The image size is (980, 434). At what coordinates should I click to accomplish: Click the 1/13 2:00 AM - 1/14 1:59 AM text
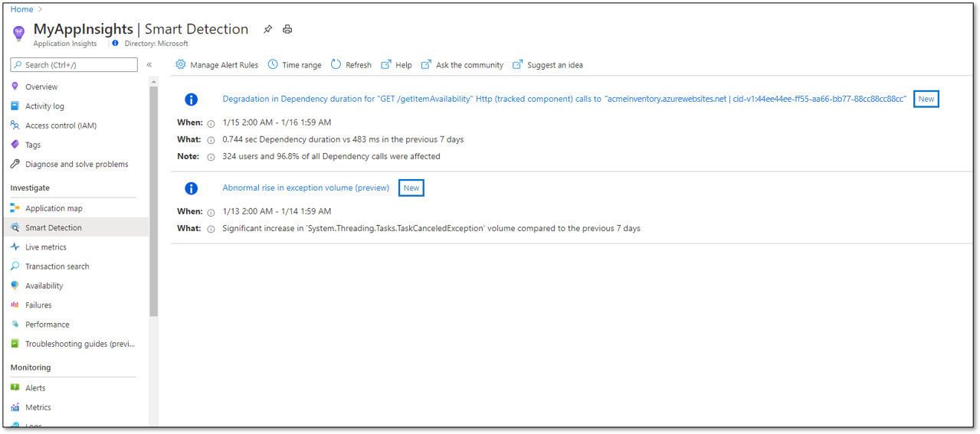(277, 211)
